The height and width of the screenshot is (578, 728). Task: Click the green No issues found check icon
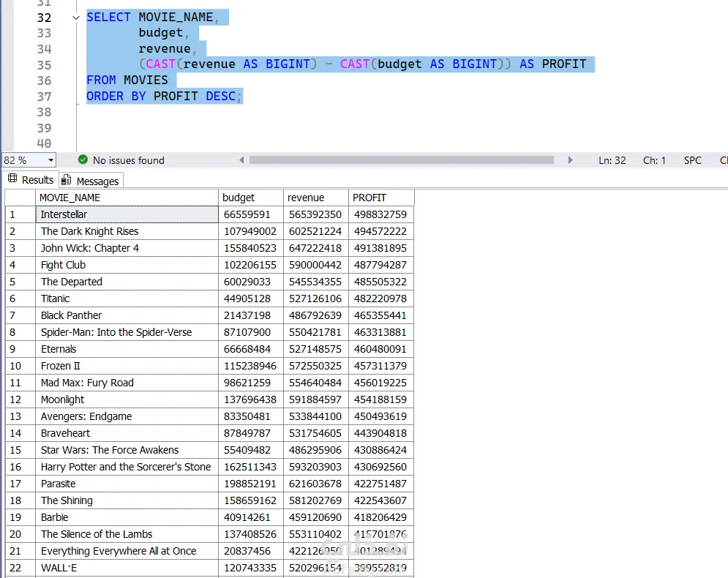[83, 159]
